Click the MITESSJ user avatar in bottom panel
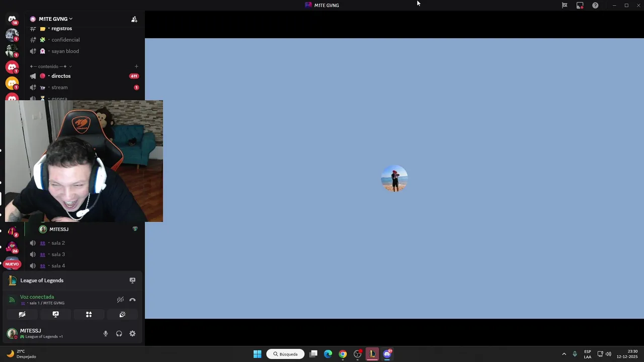This screenshot has width=644, height=362. click(12, 333)
